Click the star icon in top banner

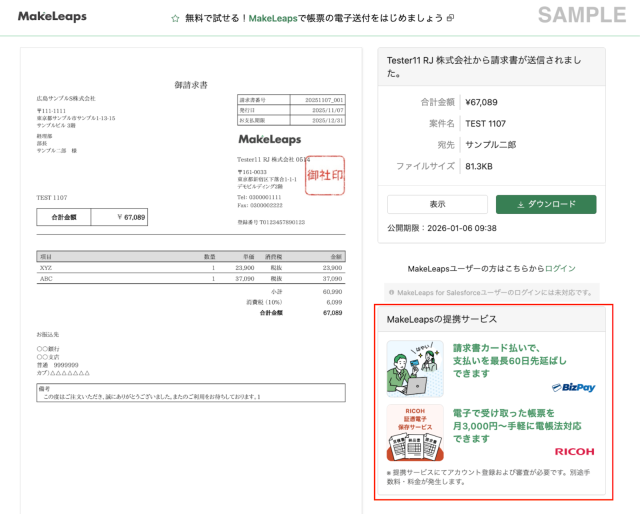pos(175,18)
